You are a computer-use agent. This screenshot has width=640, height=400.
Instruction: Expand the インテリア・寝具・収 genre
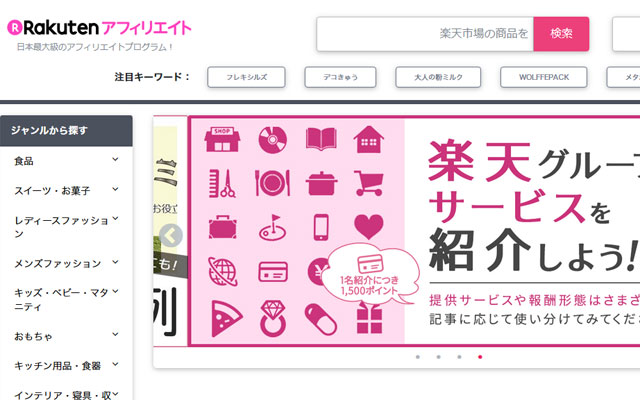click(x=66, y=394)
